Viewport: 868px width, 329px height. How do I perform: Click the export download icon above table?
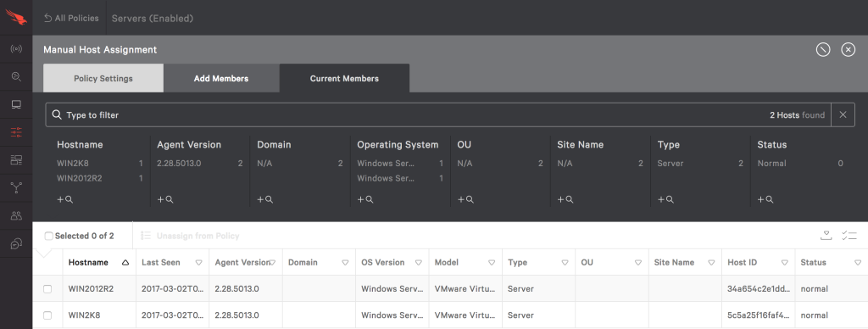pyautogui.click(x=826, y=236)
